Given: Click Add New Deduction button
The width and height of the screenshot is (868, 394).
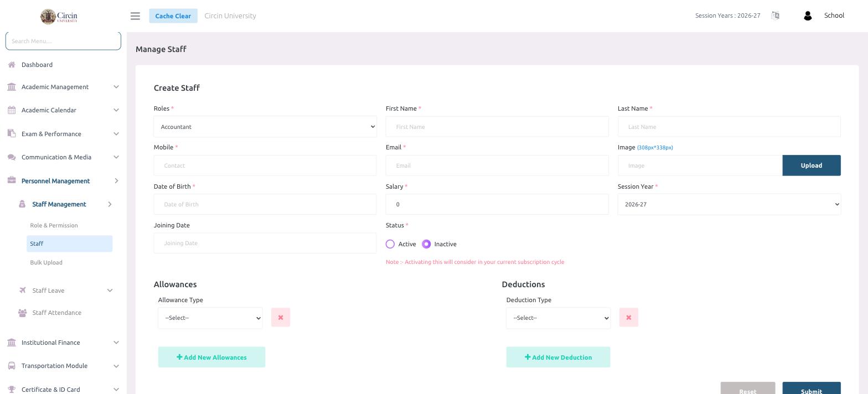Looking at the screenshot, I should coord(558,357).
